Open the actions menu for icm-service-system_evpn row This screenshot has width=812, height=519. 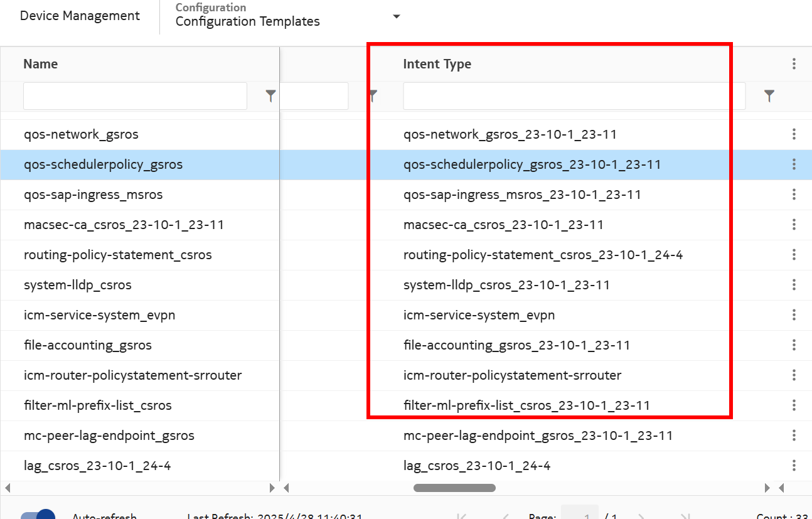click(x=794, y=315)
